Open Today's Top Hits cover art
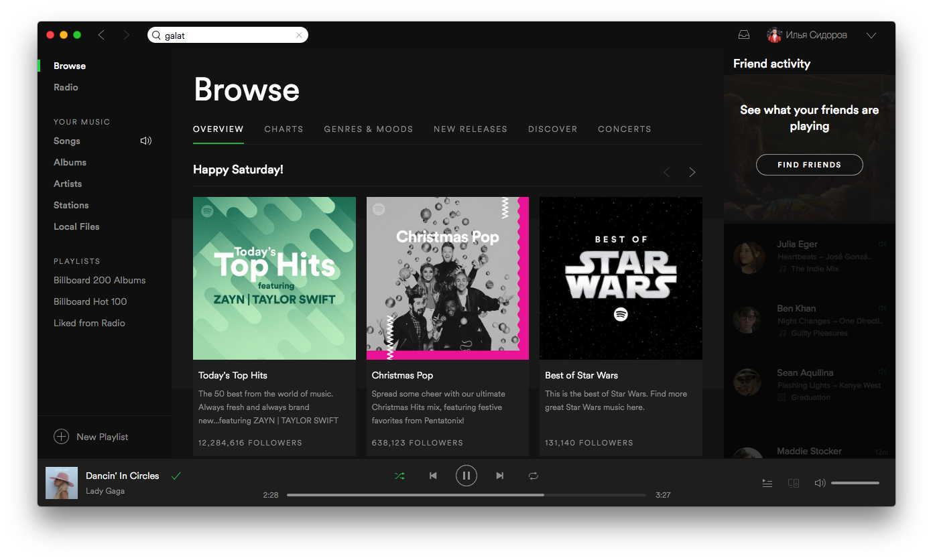 [x=274, y=278]
